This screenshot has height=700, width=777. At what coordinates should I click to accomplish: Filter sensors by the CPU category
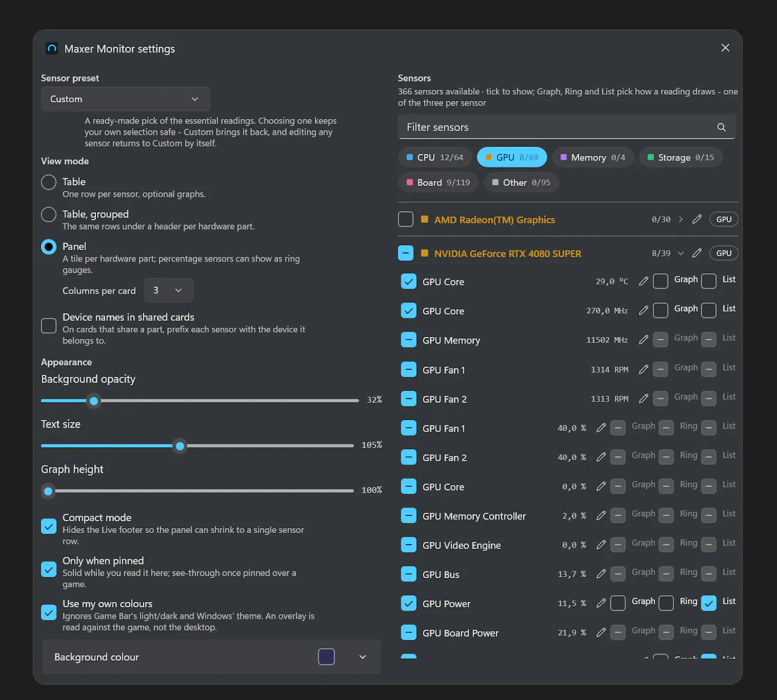[x=435, y=157]
